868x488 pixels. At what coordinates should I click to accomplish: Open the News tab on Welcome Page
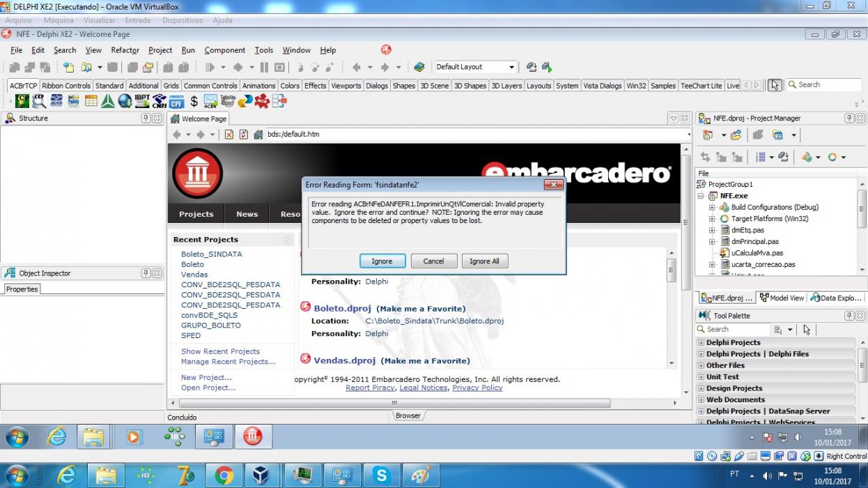click(247, 214)
